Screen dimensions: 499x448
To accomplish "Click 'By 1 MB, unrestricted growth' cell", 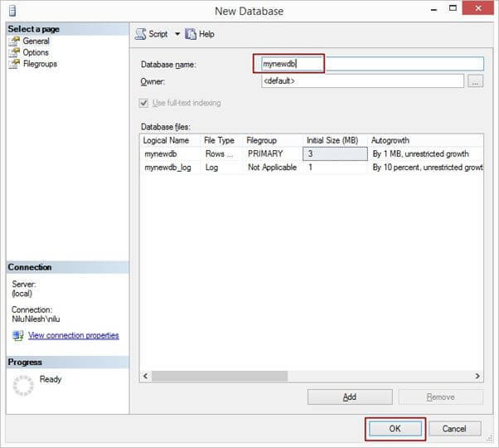I will point(426,153).
